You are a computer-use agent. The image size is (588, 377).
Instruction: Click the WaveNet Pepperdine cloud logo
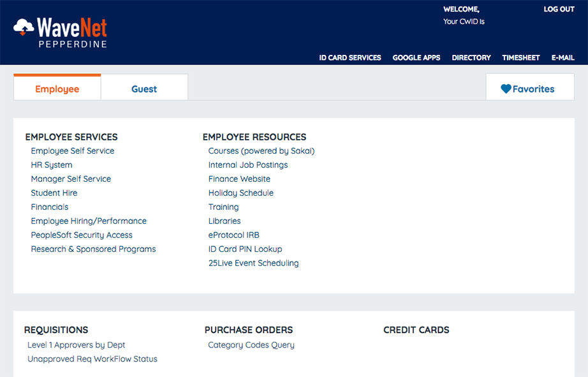pyautogui.click(x=24, y=27)
